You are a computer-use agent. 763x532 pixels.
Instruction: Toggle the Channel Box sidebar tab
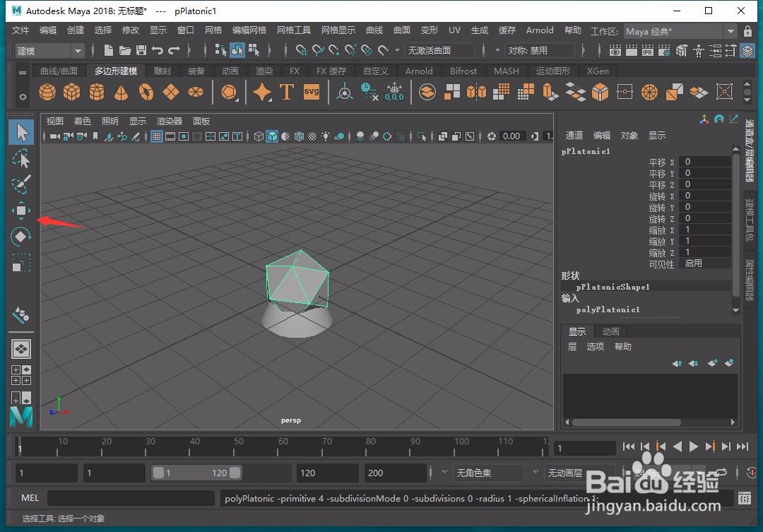(x=750, y=150)
